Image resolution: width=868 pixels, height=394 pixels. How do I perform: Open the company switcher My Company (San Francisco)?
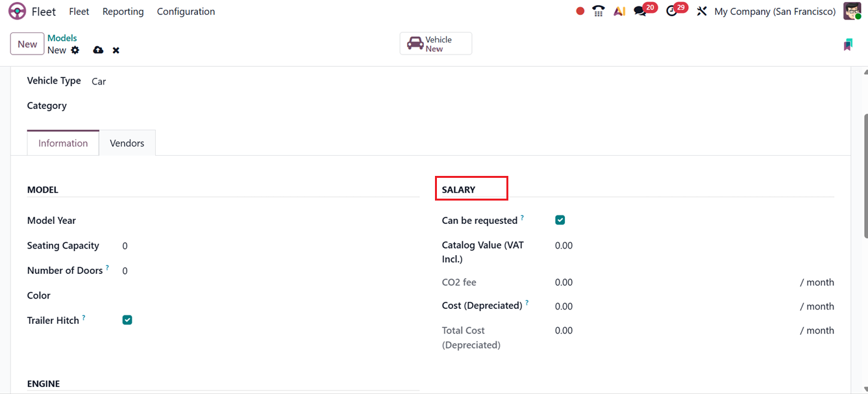(775, 11)
